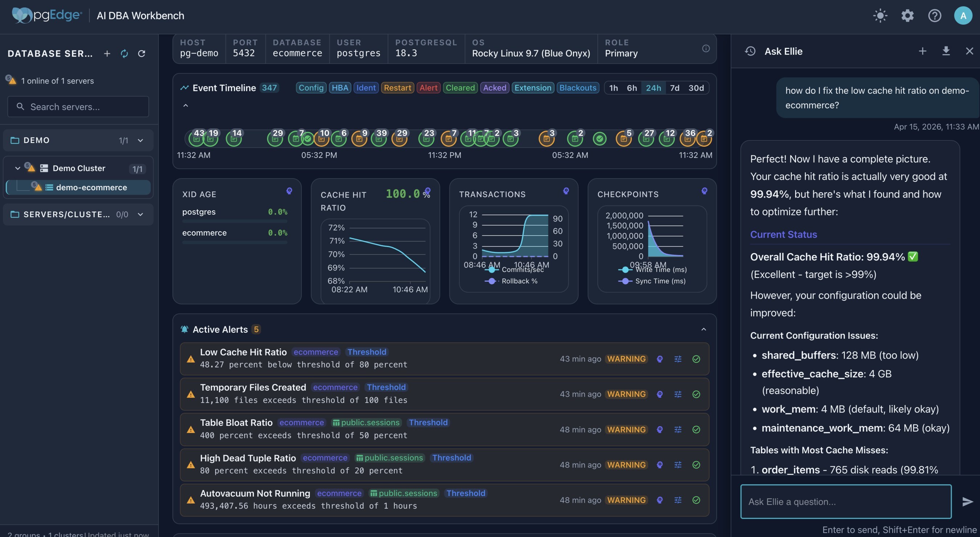Download the Ask Ellie conversation
980x537 pixels.
click(x=946, y=51)
